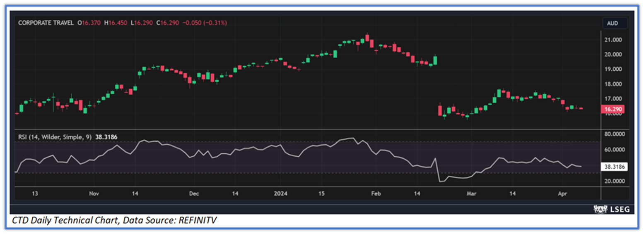Click the 21.000 price axis label

pos(614,40)
